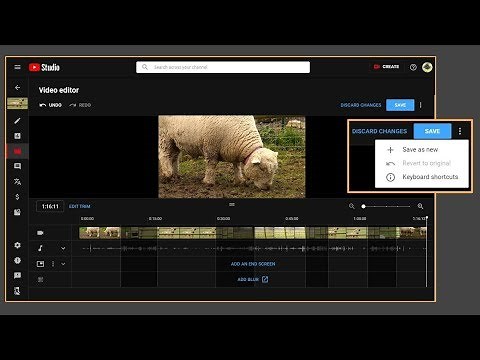Click the 0:45:00 timeline ruler mark
This screenshot has height=360, width=480.
point(292,219)
